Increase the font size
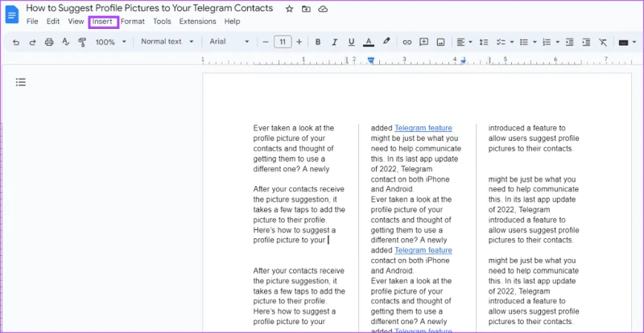 point(299,42)
